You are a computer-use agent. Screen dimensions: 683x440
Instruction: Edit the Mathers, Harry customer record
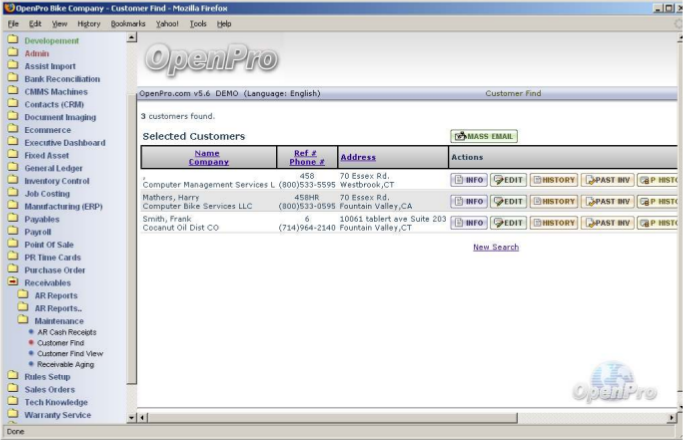(508, 201)
